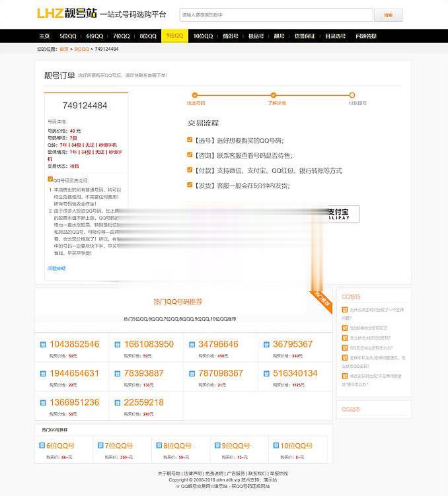
Task: Click the 关于靓号站 footer link
Action: tap(169, 474)
